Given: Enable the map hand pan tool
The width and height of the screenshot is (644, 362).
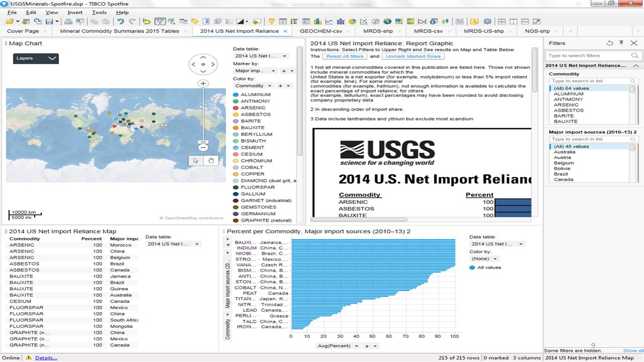Looking at the screenshot, I should tap(211, 160).
